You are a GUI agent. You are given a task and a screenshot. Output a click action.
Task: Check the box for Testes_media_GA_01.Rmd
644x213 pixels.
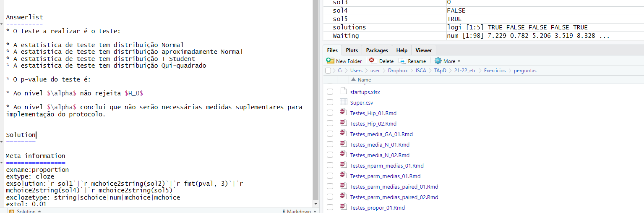pyautogui.click(x=330, y=134)
